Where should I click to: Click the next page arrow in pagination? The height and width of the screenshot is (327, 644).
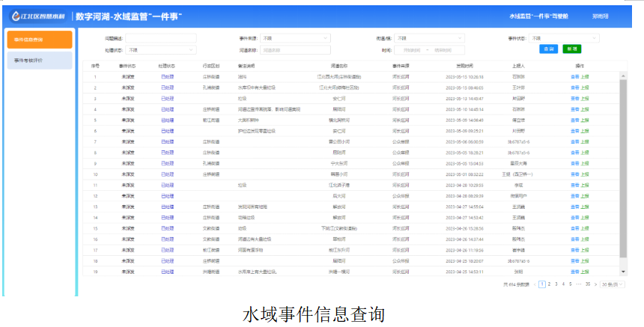pyautogui.click(x=596, y=284)
